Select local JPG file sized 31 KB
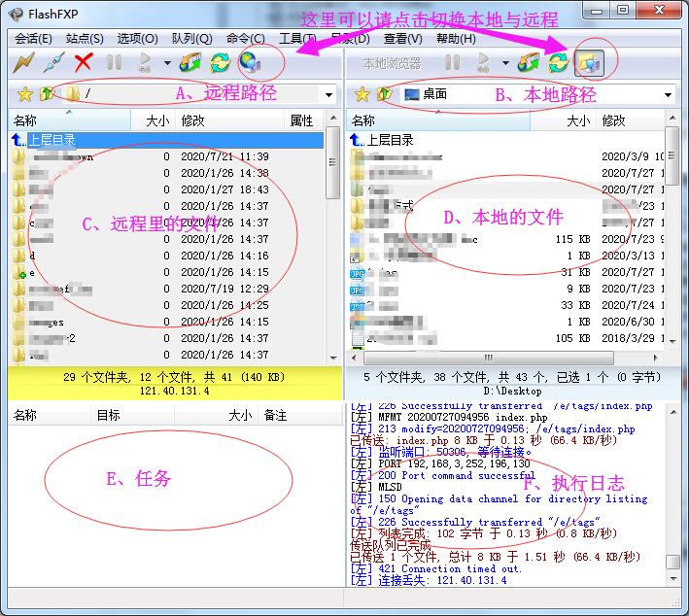Screen dimensions: 689x616 point(505,272)
